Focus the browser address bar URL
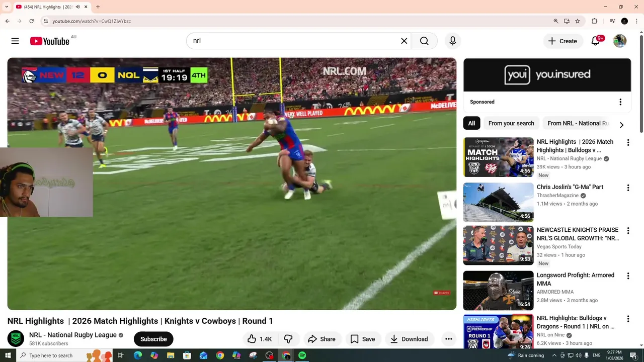This screenshot has width=644, height=362. coord(92,21)
